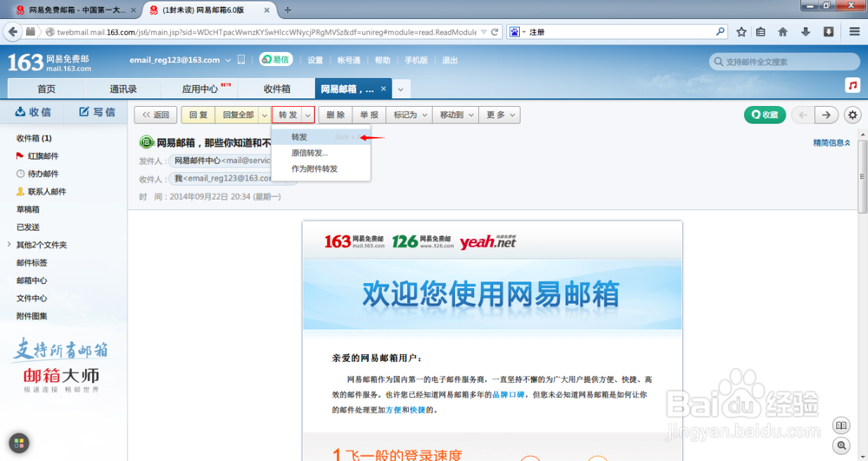The image size is (868, 461).
Task: Select 作为附件转发 from the forward menu
Action: click(x=321, y=168)
